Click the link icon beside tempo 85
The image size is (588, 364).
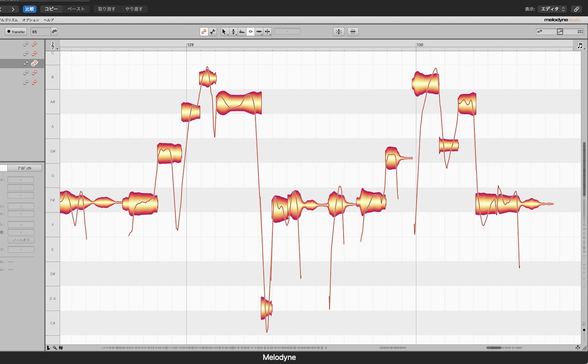pyautogui.click(x=54, y=32)
